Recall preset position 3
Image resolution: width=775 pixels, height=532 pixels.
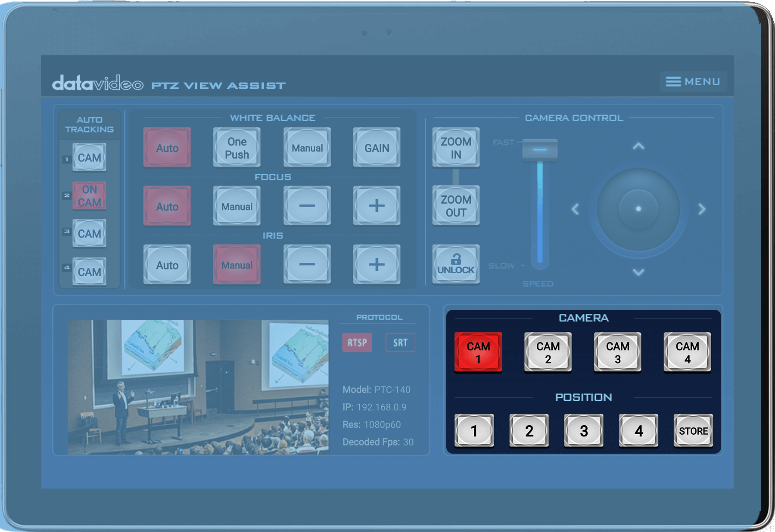click(584, 431)
